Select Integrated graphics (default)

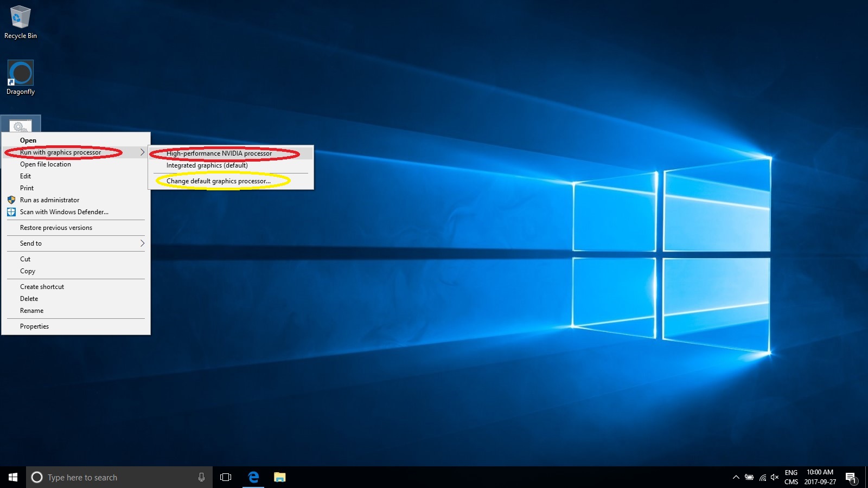coord(207,165)
